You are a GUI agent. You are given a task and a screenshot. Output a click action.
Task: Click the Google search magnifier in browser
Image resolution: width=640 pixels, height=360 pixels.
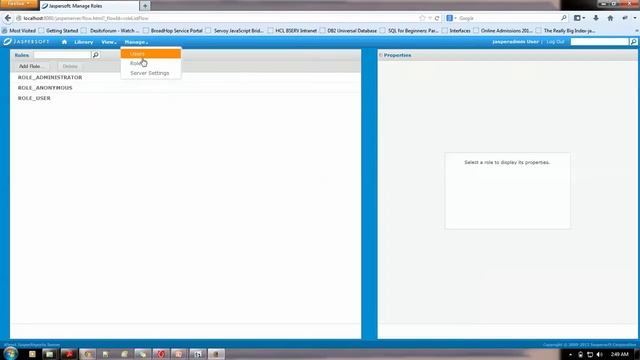pos(564,18)
